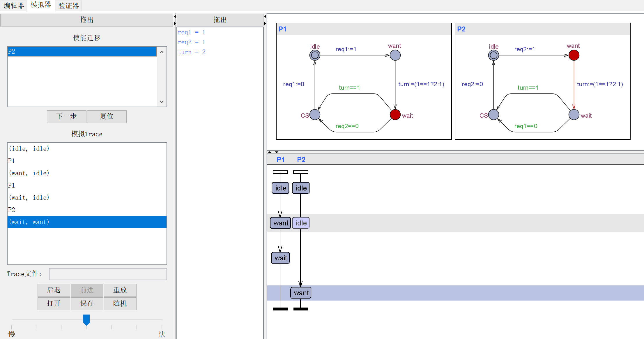Image resolution: width=644 pixels, height=339 pixels.
Task: Click P2's wait location node
Action: (574, 114)
